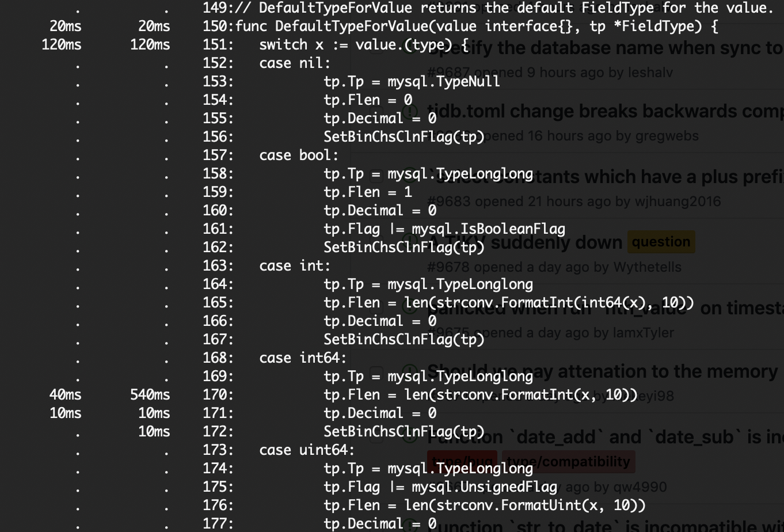784x532 pixels.
Task: Click the 'case uint64:' line 173
Action: (307, 450)
